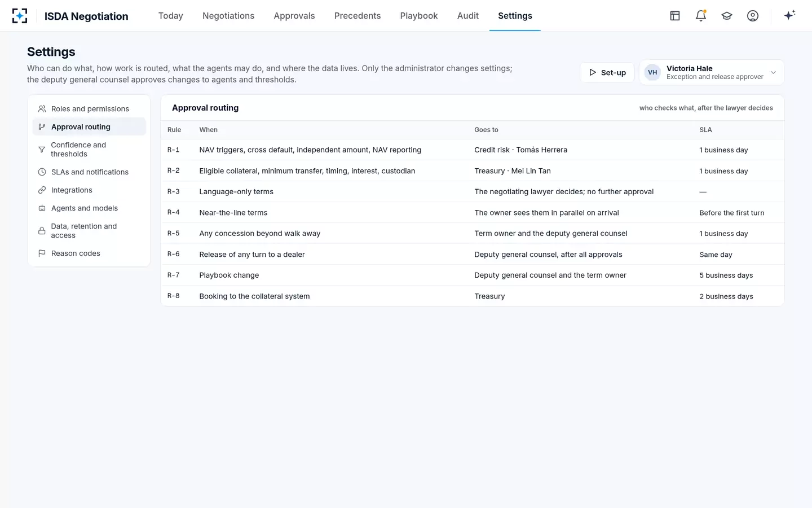Launch the sparkle AI assistant icon
Screen dimensions: 812x508
pyautogui.click(x=789, y=15)
